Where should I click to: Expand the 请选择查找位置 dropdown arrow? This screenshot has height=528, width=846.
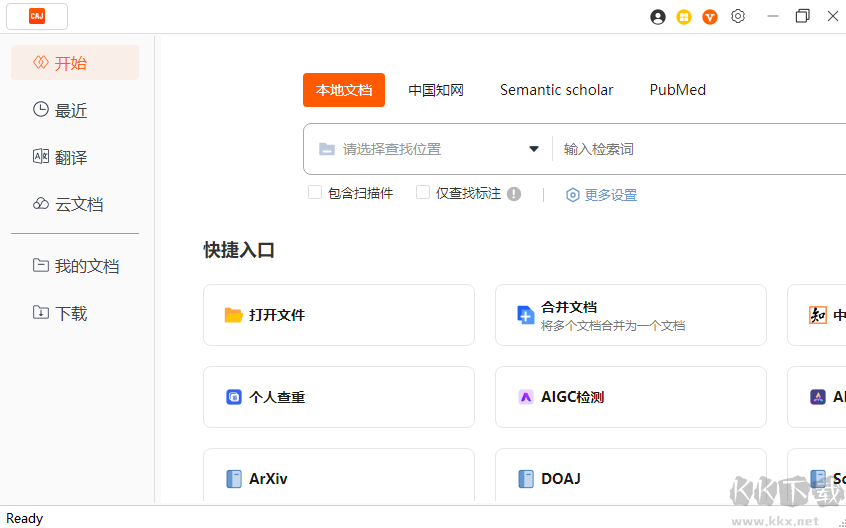point(534,149)
